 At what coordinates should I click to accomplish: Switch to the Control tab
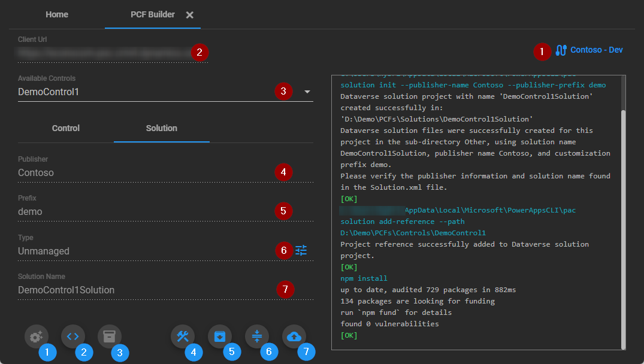pyautogui.click(x=66, y=128)
